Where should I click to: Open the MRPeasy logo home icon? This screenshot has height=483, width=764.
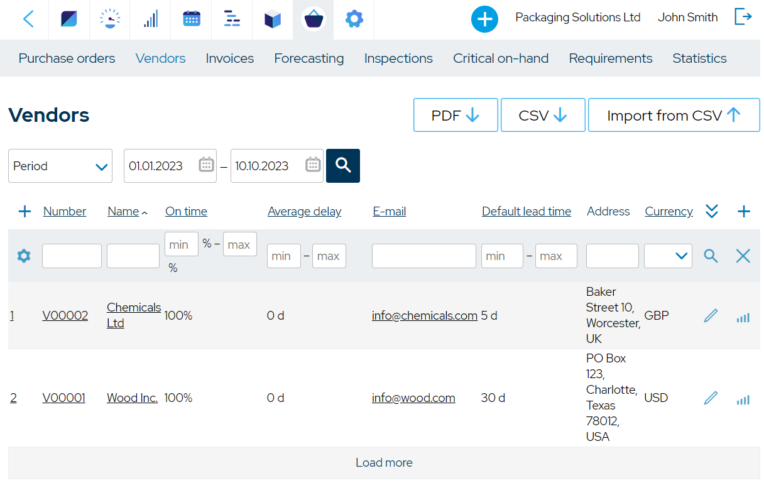pyautogui.click(x=69, y=19)
